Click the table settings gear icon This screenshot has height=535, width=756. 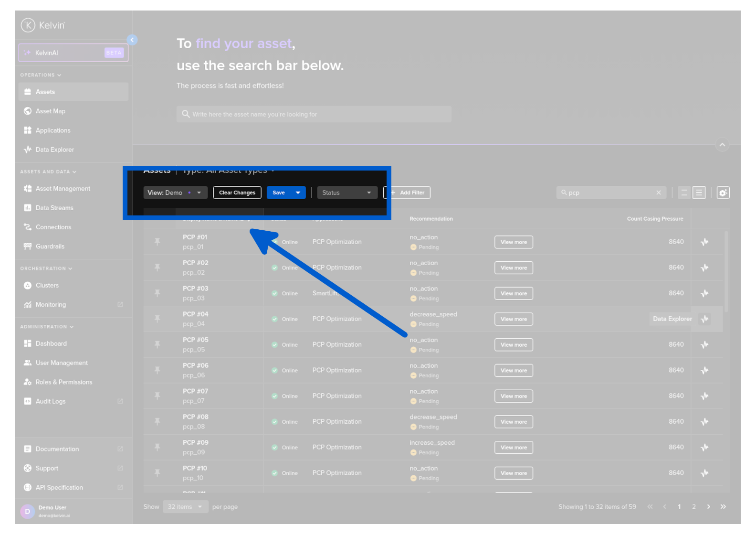click(723, 193)
